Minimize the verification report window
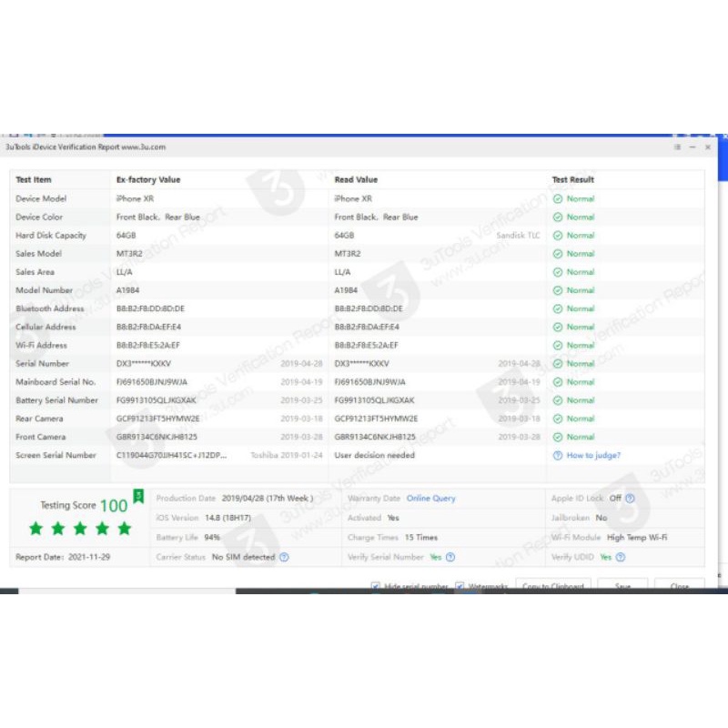728x728 pixels. [x=693, y=147]
